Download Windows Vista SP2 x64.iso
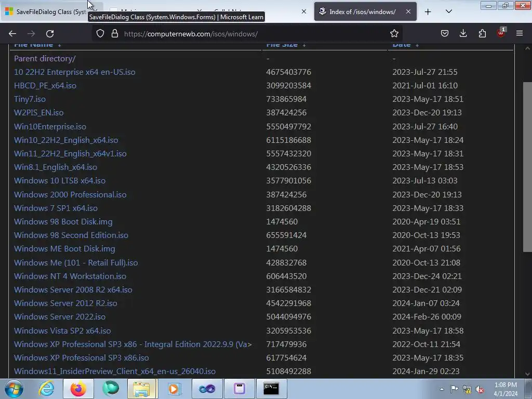Screen dimensions: 532x399 point(62,331)
